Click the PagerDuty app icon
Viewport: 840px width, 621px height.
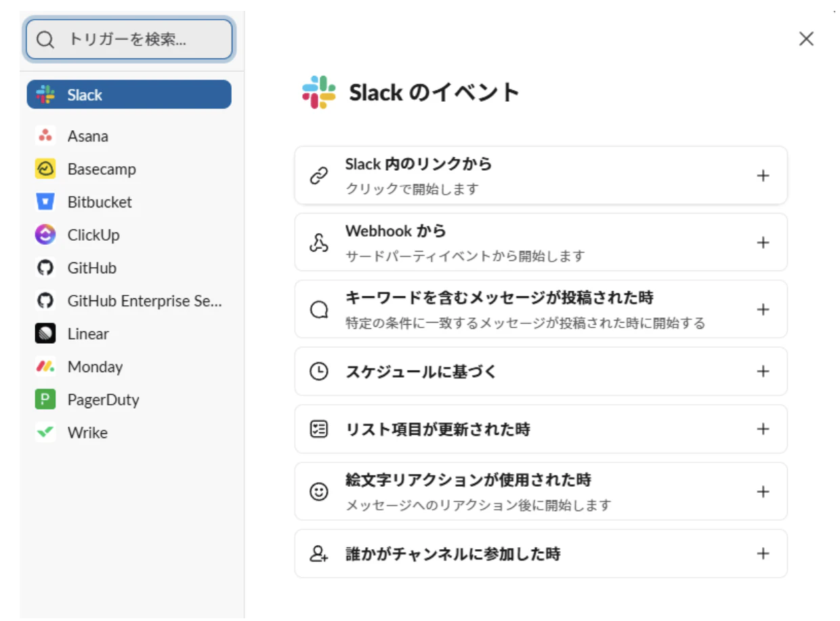[45, 399]
